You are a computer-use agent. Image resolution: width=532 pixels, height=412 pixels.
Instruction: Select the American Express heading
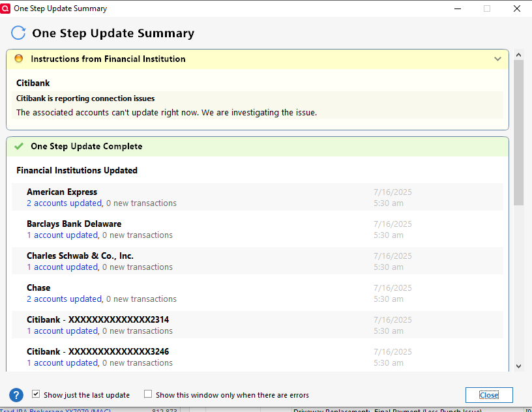tap(62, 192)
